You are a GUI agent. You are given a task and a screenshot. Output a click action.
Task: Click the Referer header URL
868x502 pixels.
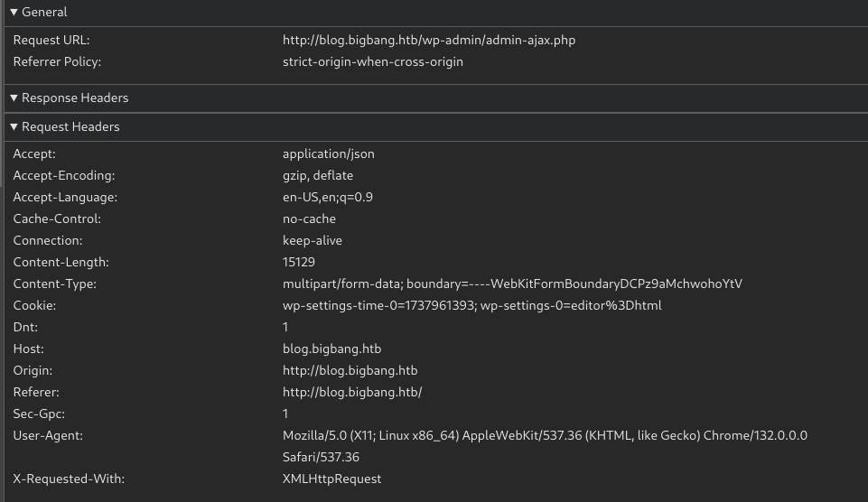[351, 392]
